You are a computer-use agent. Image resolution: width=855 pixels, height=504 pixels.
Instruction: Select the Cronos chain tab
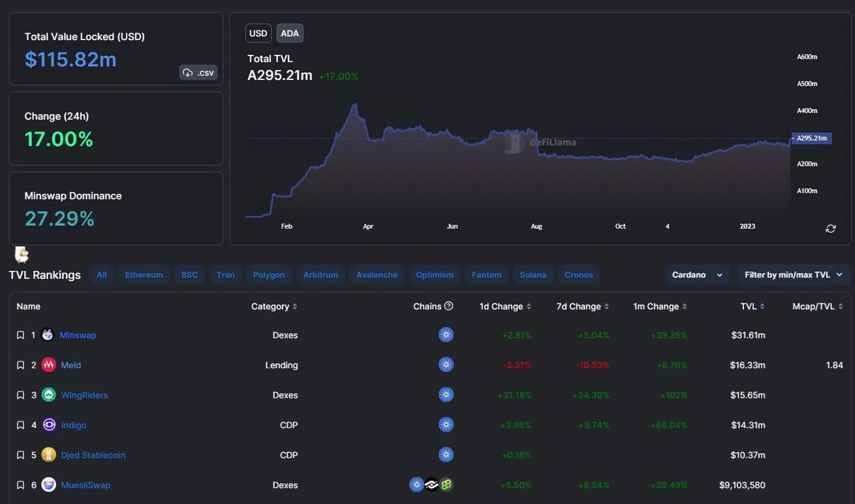[578, 275]
